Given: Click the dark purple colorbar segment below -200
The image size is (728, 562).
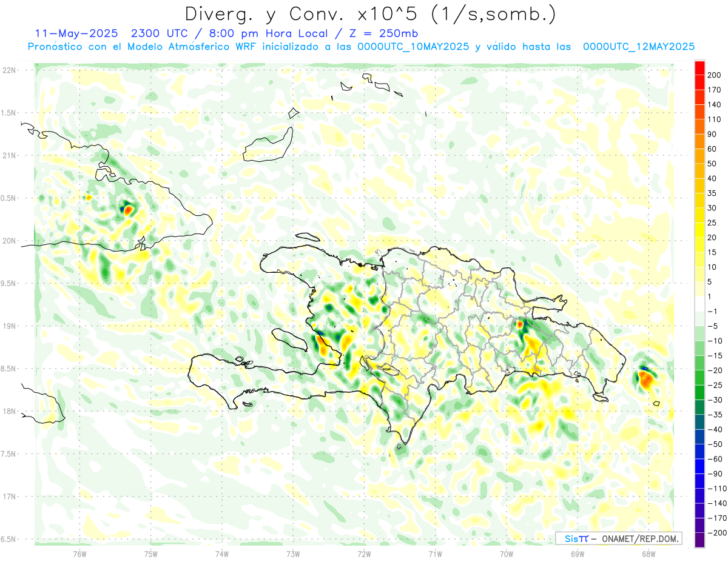Looking at the screenshot, I should click(699, 541).
